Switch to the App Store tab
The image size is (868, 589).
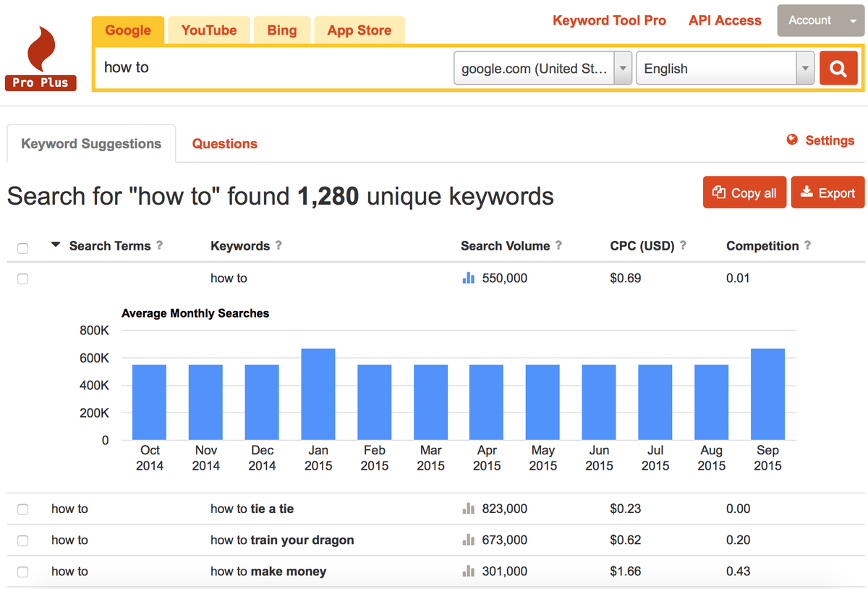point(359,30)
